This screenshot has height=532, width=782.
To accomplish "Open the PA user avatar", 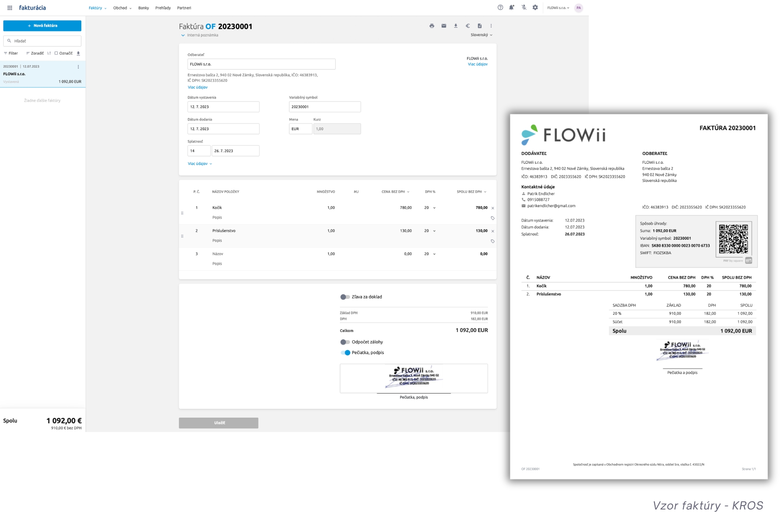I will pos(578,8).
